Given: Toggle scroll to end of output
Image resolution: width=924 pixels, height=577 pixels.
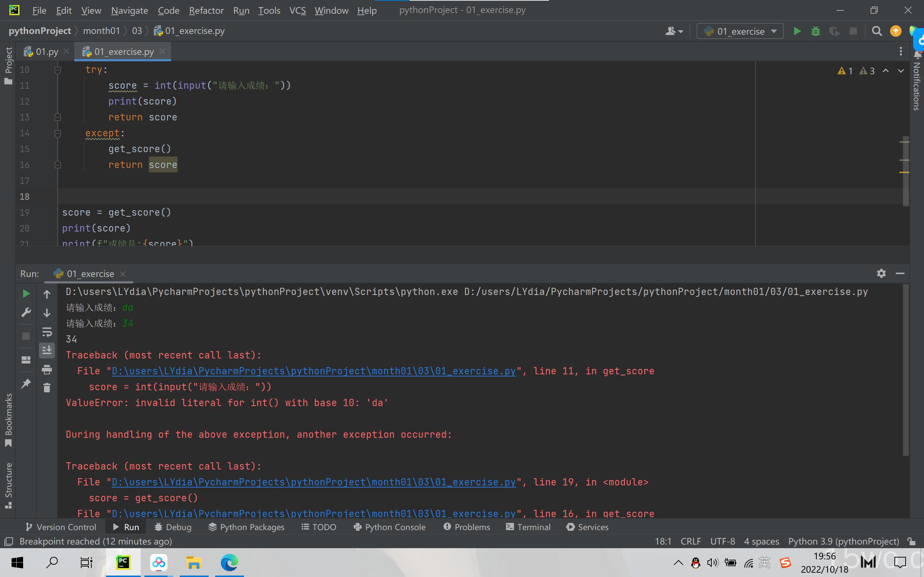Looking at the screenshot, I should (x=47, y=350).
